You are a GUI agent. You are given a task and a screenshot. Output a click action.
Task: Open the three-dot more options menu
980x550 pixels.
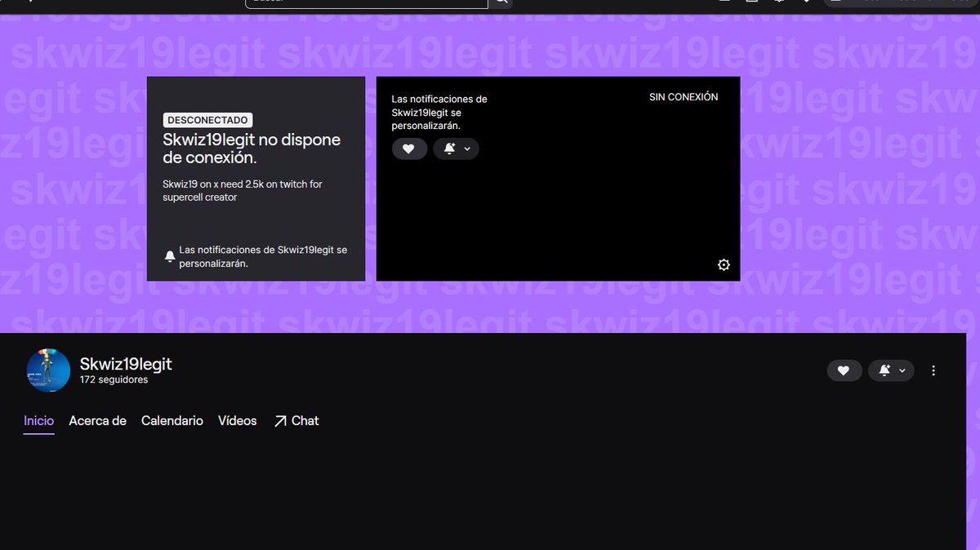pos(933,370)
